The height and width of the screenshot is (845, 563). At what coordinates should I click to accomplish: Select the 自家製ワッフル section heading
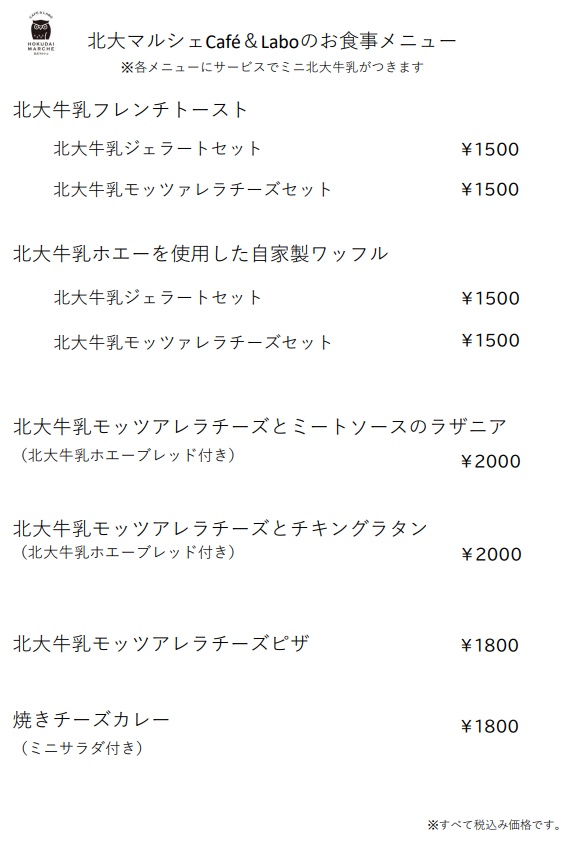click(200, 254)
